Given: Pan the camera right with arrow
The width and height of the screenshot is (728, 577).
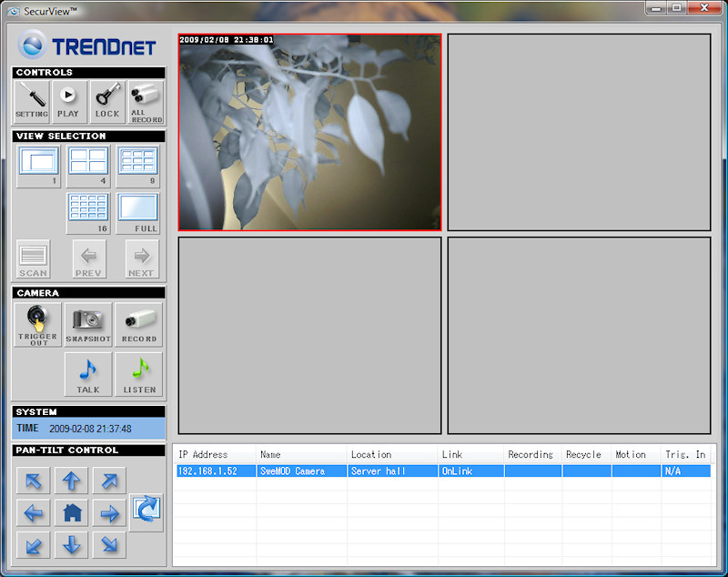Looking at the screenshot, I should pyautogui.click(x=109, y=513).
